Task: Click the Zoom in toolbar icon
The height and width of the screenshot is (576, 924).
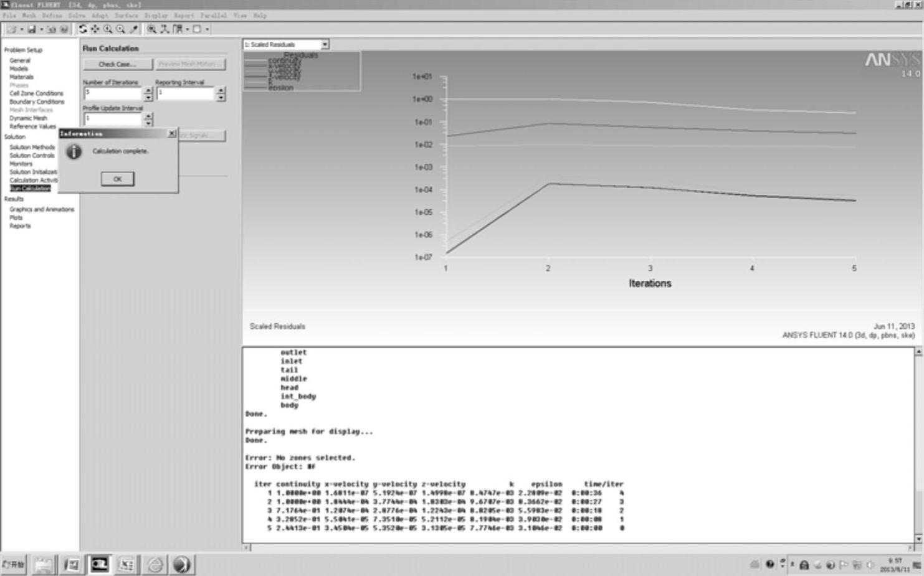Action: point(108,29)
